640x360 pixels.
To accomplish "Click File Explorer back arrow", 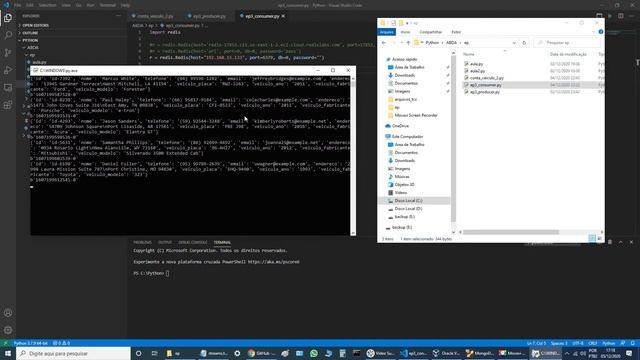I will (x=384, y=42).
